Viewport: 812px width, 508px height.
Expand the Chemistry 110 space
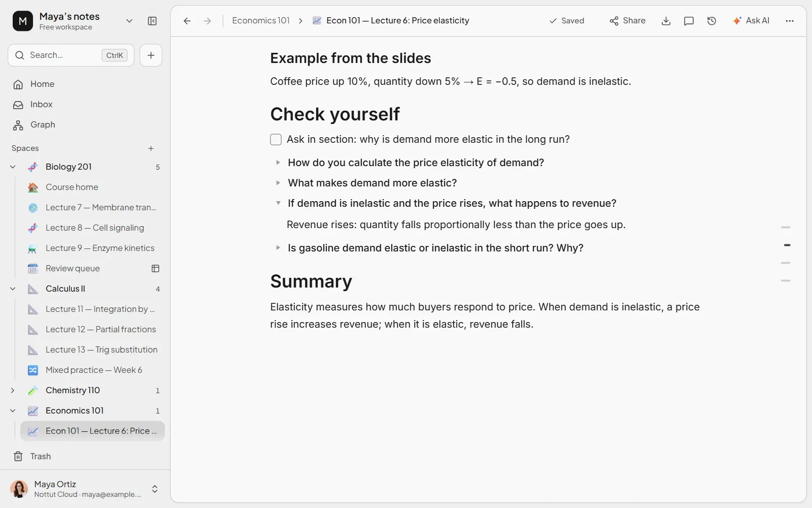click(x=13, y=390)
